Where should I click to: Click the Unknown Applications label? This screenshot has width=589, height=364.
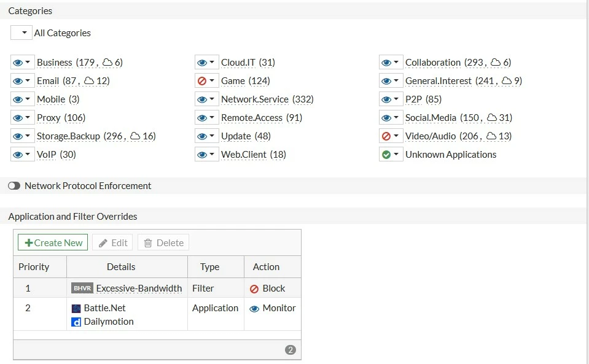pos(451,155)
